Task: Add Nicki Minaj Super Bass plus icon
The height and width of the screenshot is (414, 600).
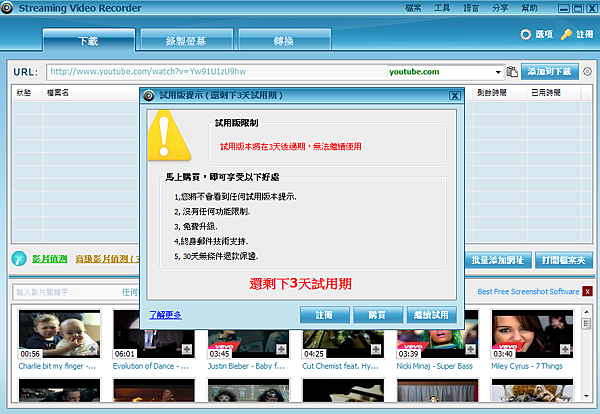Action: coord(470,349)
